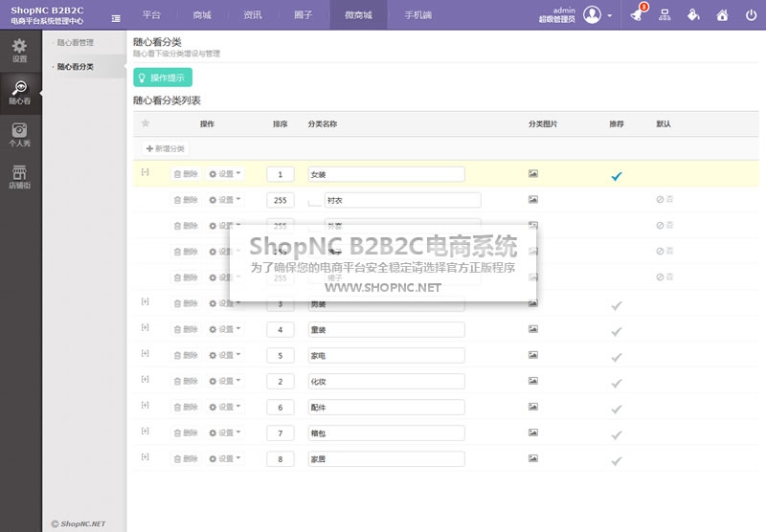Click the star icon in table header

click(146, 123)
